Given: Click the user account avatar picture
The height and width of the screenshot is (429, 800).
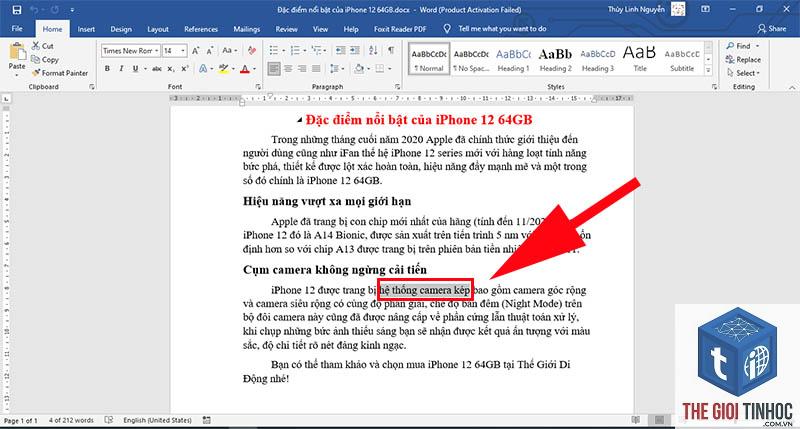Looking at the screenshot, I should (678, 9).
